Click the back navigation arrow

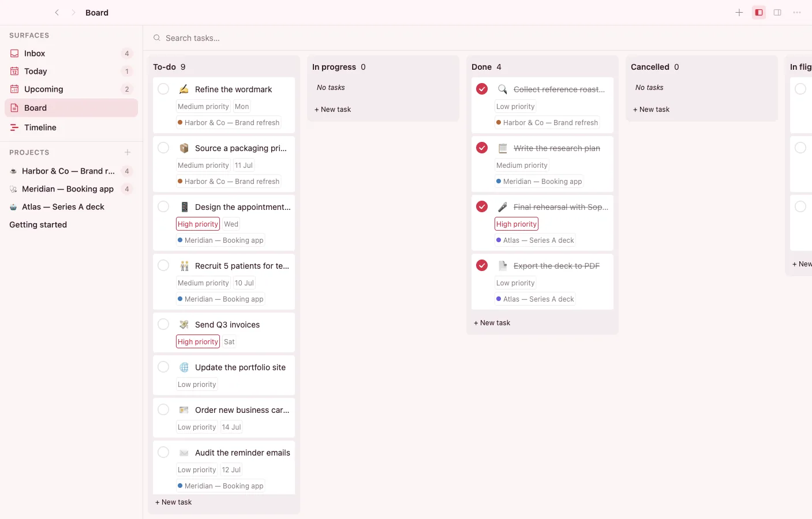57,12
